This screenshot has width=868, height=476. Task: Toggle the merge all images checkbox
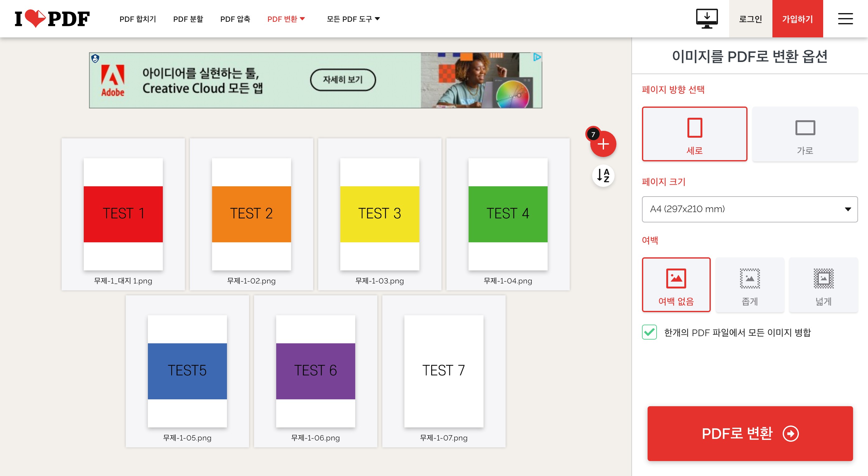point(649,332)
